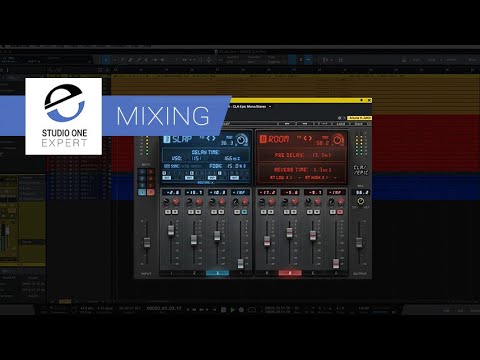Image resolution: width=480 pixels, height=360 pixels.
Task: Click the red knob on delay channel 3
Action: pos(222,202)
